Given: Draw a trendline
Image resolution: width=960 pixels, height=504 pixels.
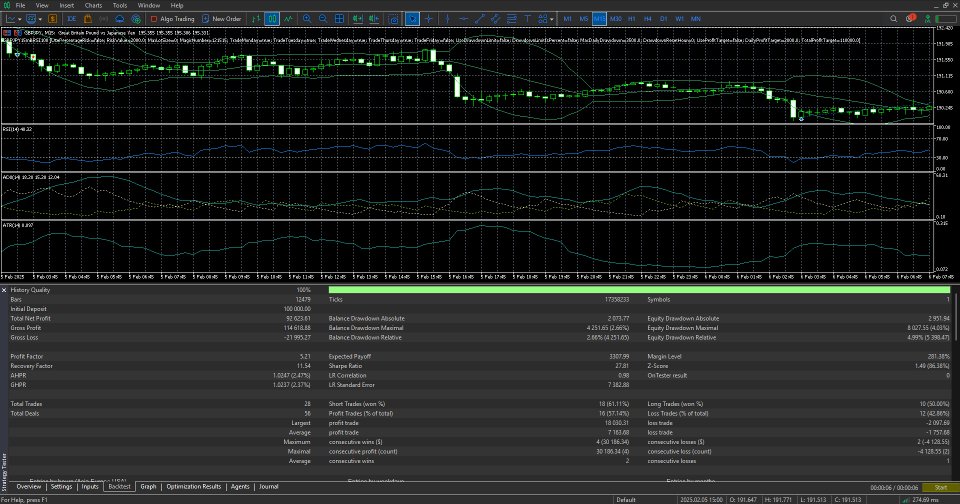Looking at the screenshot, I should (x=479, y=19).
